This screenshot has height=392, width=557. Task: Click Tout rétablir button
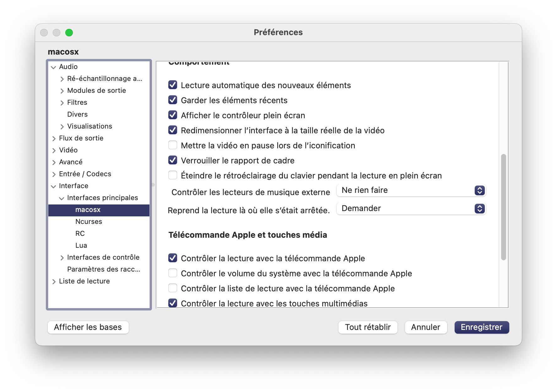tap(368, 327)
